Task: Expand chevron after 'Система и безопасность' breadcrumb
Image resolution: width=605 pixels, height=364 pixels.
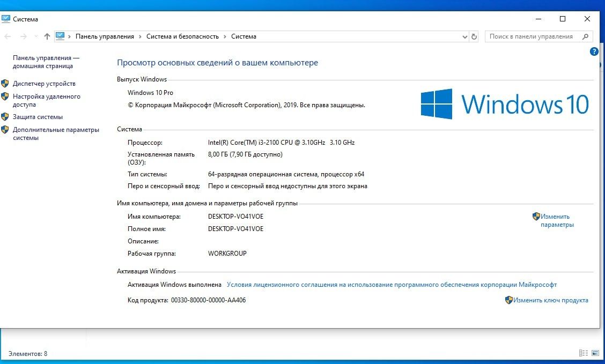Action: coord(225,36)
